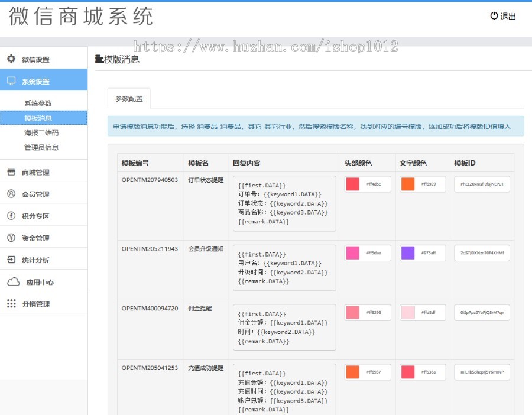Select 海报二维码 submenu item
The width and height of the screenshot is (532, 415).
(41, 132)
